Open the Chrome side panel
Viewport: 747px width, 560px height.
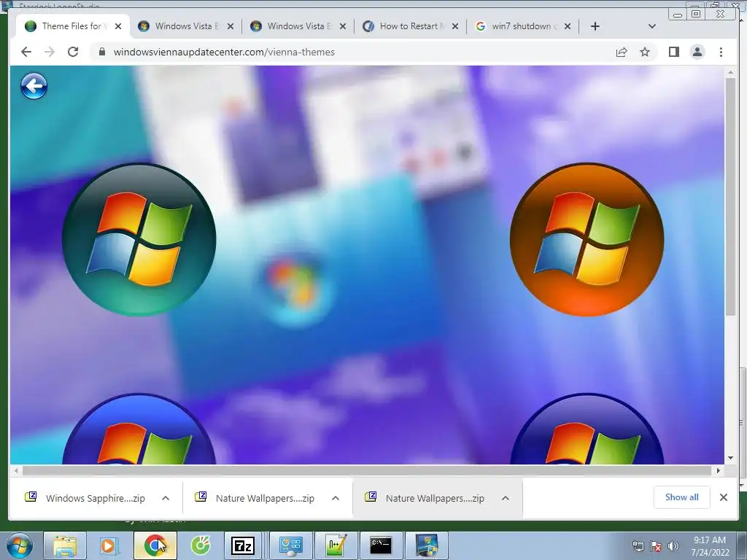tap(673, 52)
